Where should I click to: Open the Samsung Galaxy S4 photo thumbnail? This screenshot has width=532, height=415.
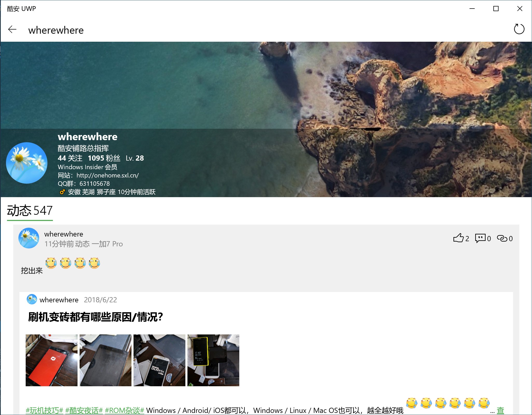tap(159, 360)
